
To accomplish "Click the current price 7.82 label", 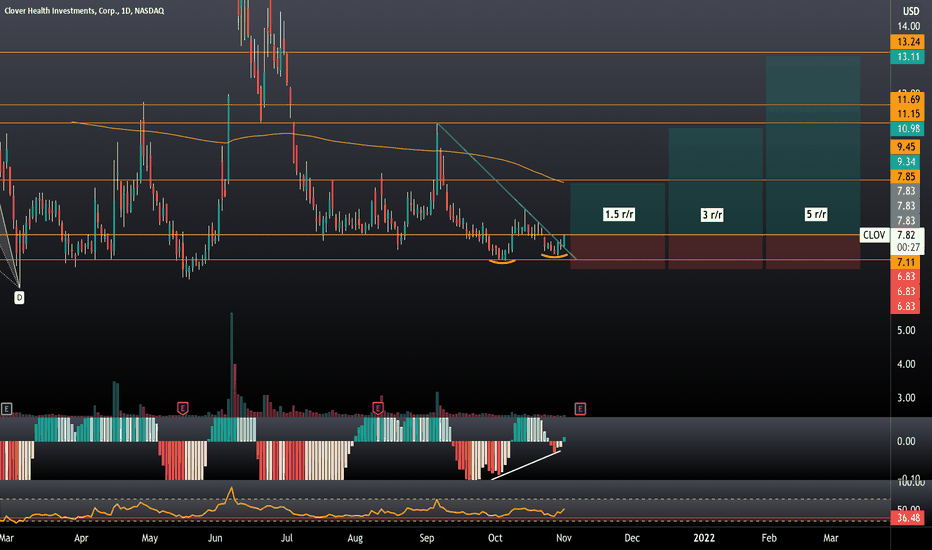I will coord(906,235).
